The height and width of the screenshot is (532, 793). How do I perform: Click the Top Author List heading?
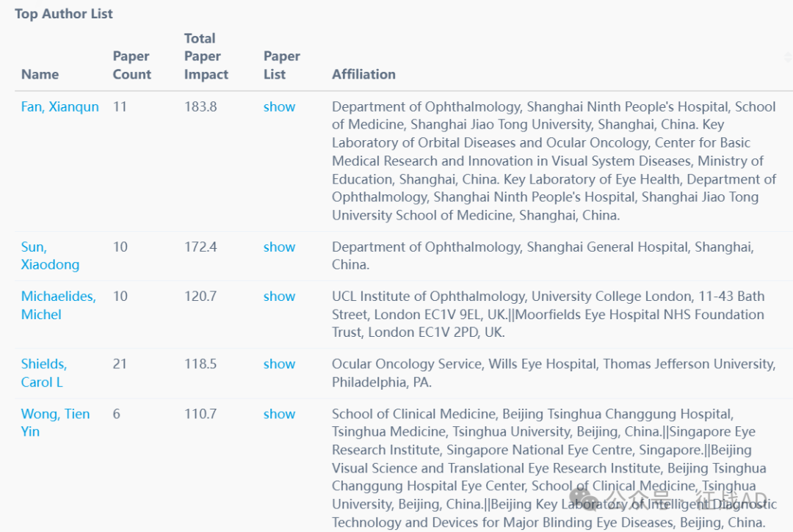64,14
